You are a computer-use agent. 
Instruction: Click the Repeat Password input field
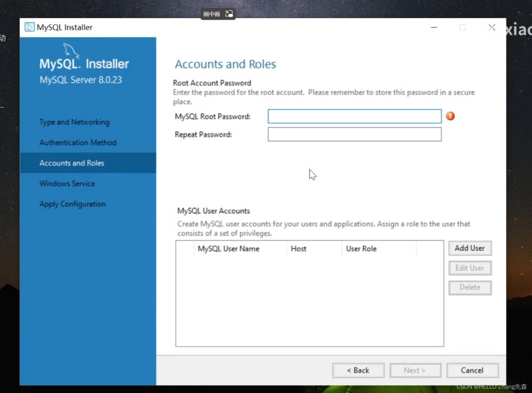[354, 134]
